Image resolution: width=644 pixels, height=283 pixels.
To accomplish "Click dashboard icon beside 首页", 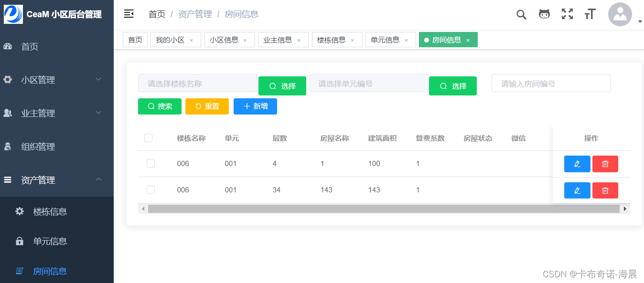I will coord(8,47).
